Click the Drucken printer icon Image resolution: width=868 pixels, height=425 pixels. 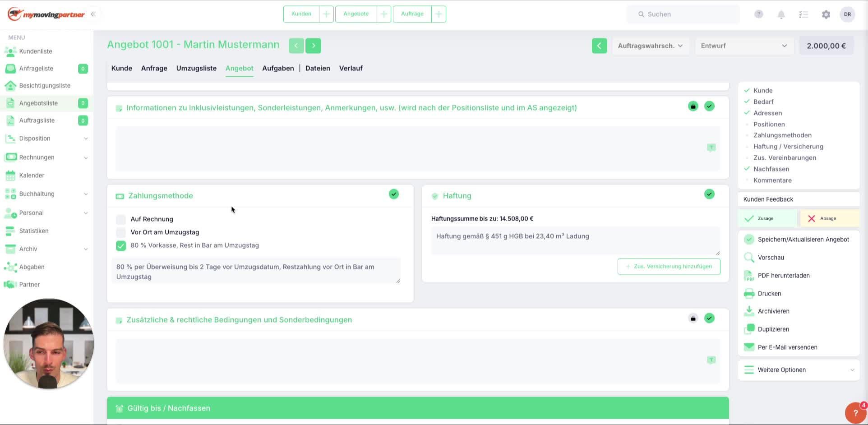749,294
